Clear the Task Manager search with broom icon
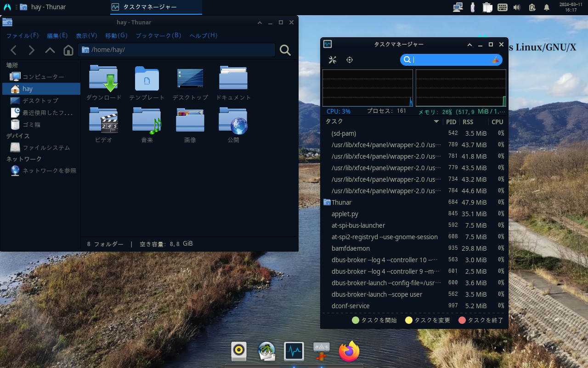This screenshot has width=588, height=368. (495, 60)
